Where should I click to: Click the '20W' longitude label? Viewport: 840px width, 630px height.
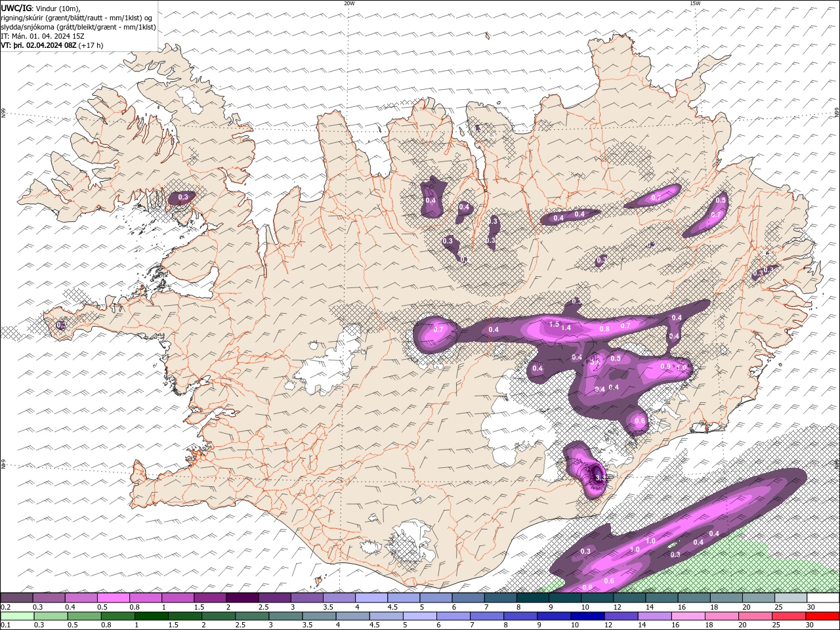pyautogui.click(x=349, y=3)
